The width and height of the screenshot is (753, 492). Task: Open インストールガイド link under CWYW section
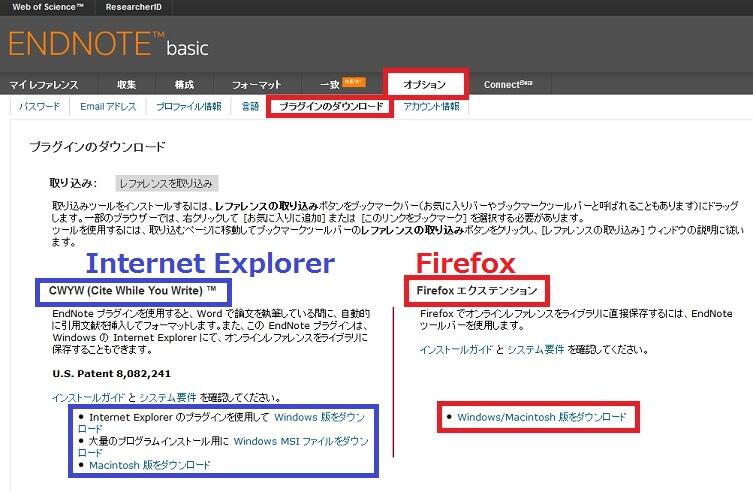[x=88, y=398]
